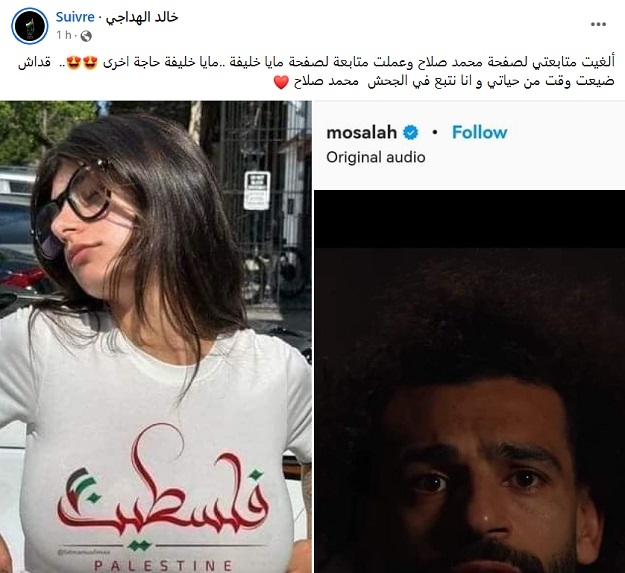Image resolution: width=625 pixels, height=573 pixels.
Task: Click the street sign in the left photo background
Action: coord(257,190)
